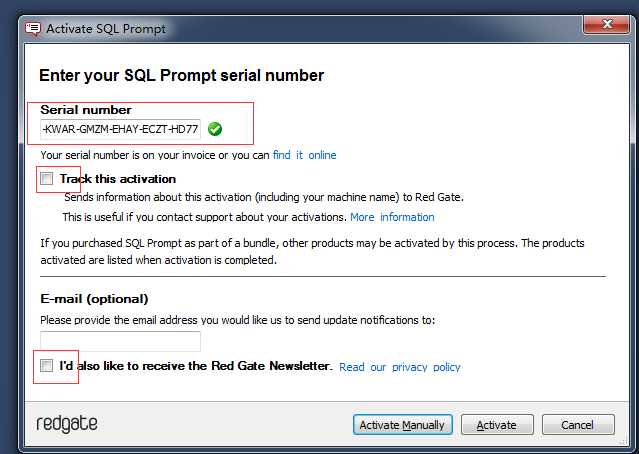Open the More information link

(392, 217)
